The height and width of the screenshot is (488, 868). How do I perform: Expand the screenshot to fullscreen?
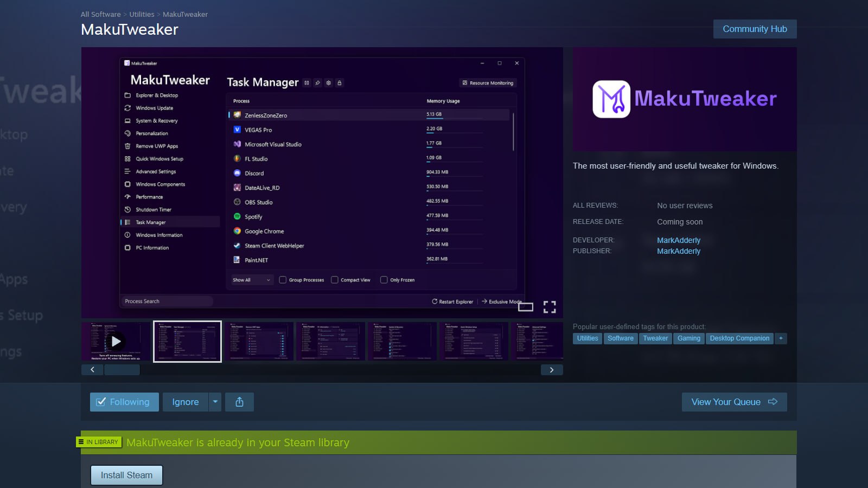(x=550, y=307)
